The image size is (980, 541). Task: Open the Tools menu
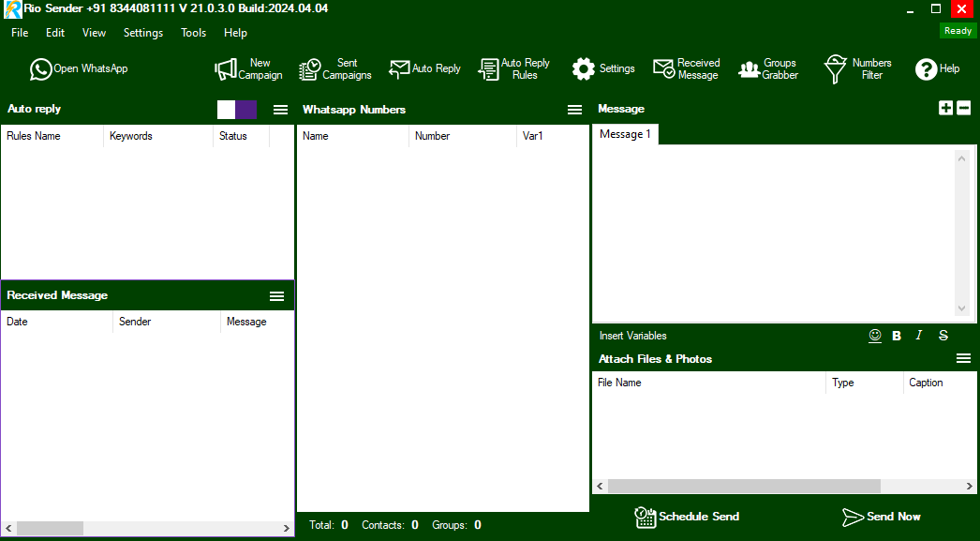point(193,33)
